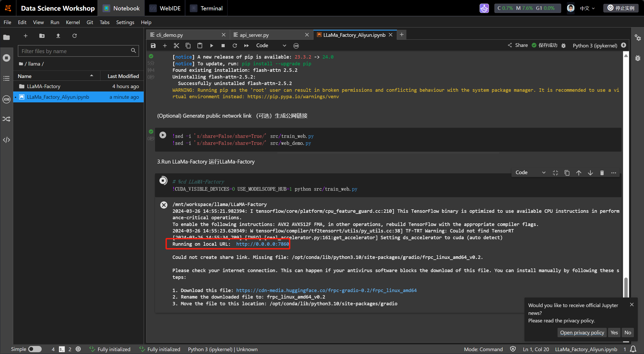Open the file browser sidebar icon

click(x=6, y=37)
